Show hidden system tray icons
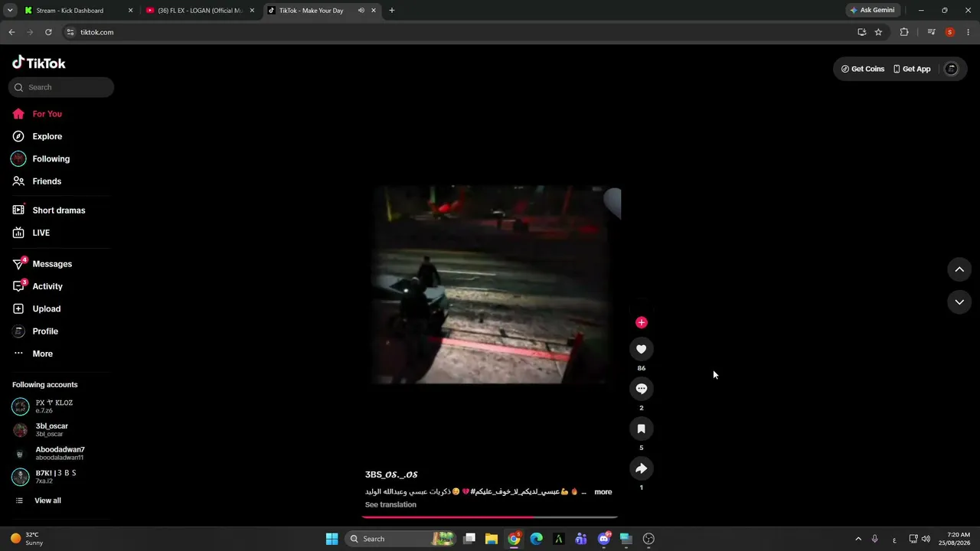 click(x=858, y=539)
